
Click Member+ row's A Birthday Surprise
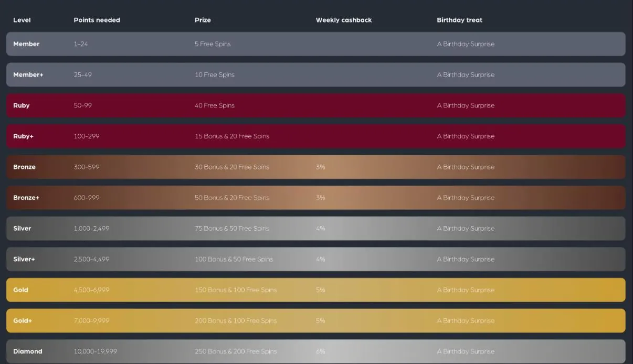point(466,75)
